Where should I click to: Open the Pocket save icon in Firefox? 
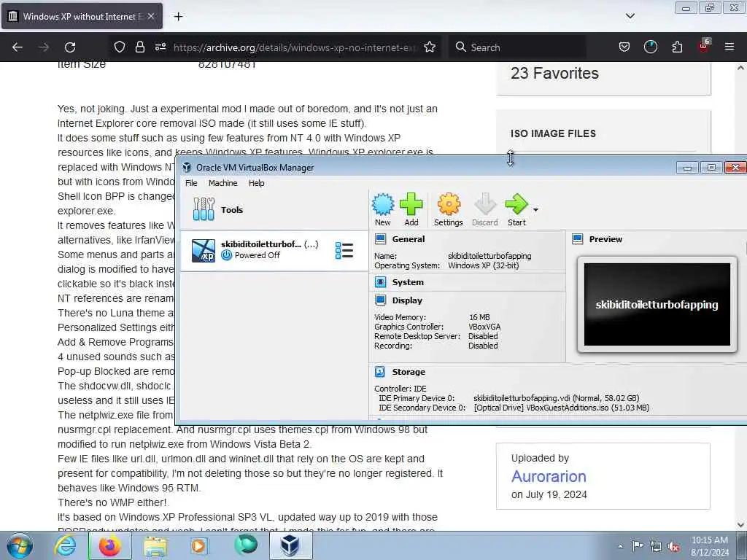pyautogui.click(x=624, y=47)
